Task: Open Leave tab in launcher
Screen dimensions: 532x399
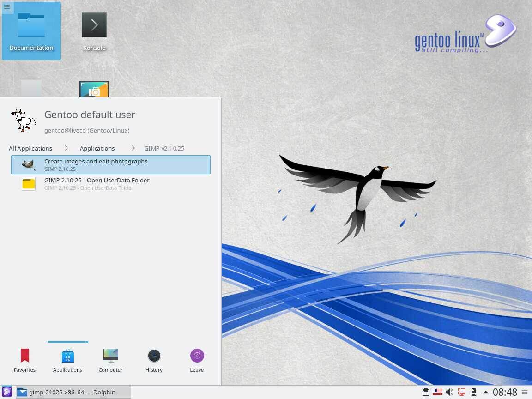Action: [197, 361]
